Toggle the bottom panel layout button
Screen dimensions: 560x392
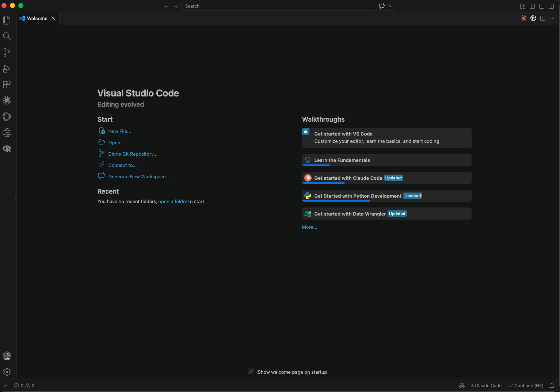tap(542, 6)
